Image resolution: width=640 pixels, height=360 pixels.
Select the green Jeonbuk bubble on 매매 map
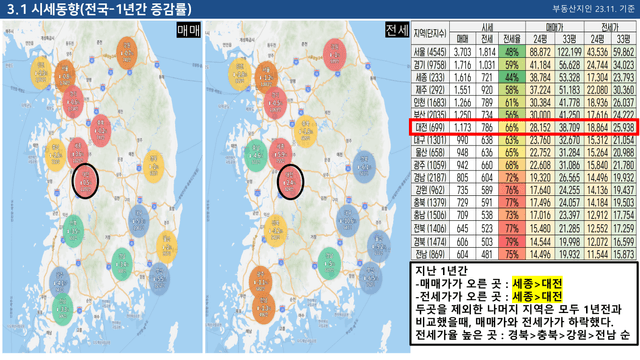point(73,231)
